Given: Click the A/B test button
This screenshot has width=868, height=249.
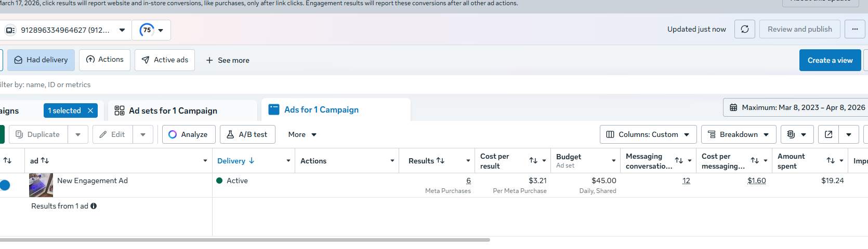Looking at the screenshot, I should (x=247, y=134).
